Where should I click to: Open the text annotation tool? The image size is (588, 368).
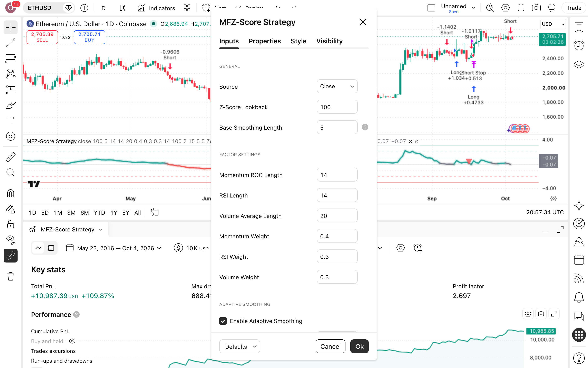10,120
